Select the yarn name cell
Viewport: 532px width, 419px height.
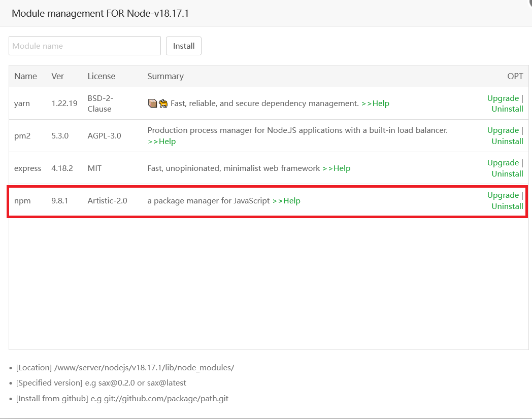pos(22,103)
